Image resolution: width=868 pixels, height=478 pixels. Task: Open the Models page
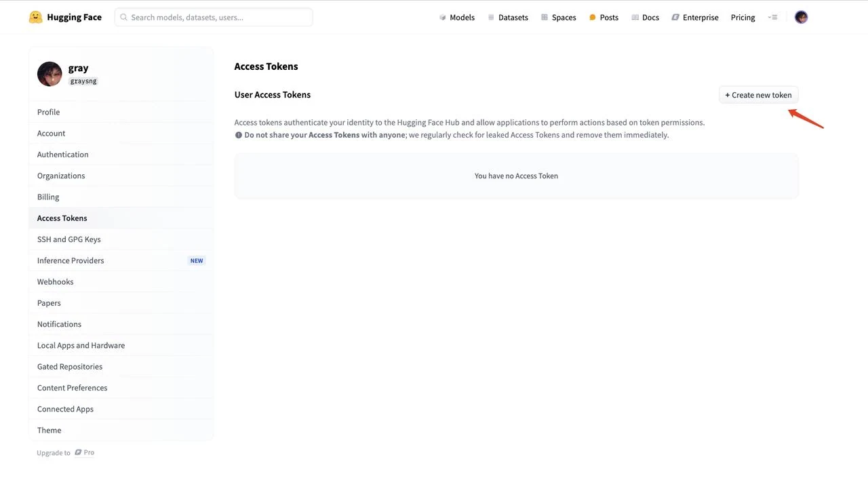pyautogui.click(x=462, y=18)
